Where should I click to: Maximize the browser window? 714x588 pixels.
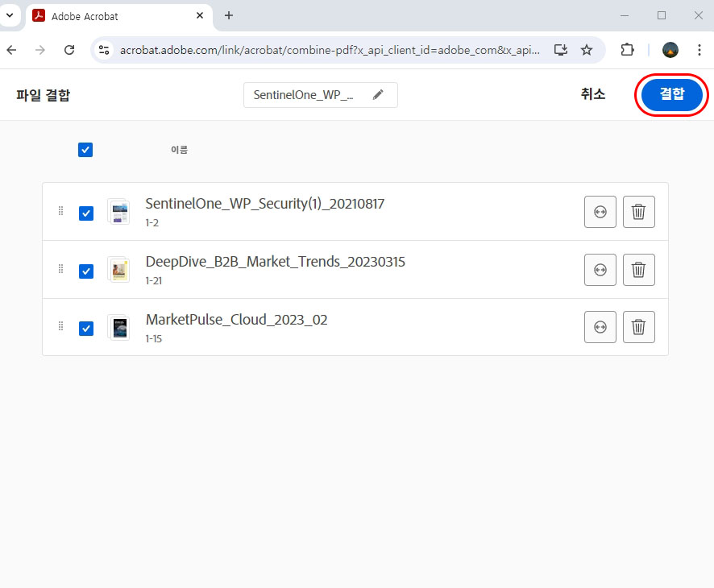pos(662,15)
